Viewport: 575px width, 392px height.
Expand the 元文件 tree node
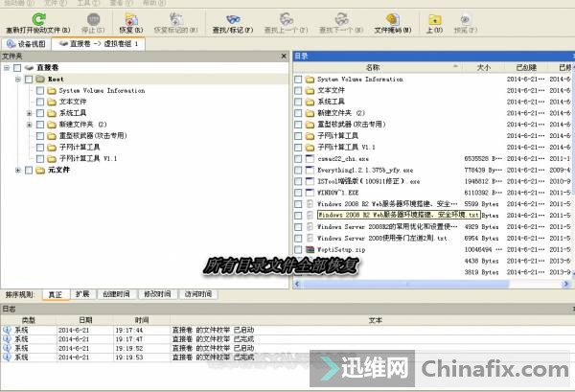[x=18, y=171]
